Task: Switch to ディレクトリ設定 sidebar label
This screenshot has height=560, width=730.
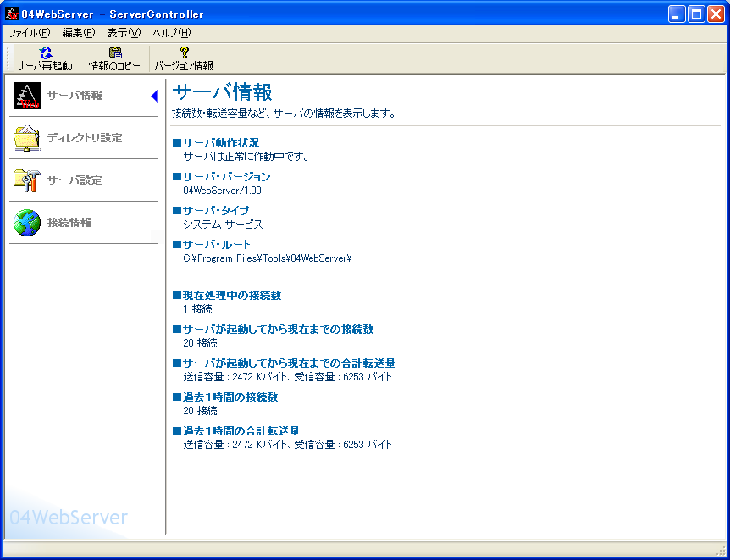Action: click(x=85, y=138)
